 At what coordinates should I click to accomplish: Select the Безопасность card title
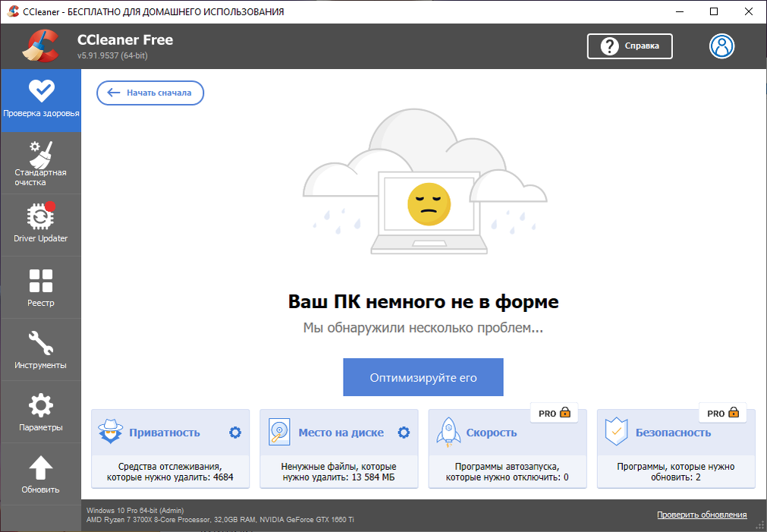point(673,433)
